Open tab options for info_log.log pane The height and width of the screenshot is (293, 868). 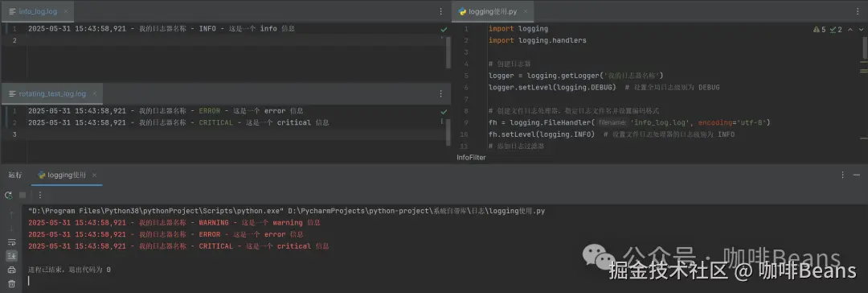pyautogui.click(x=441, y=11)
